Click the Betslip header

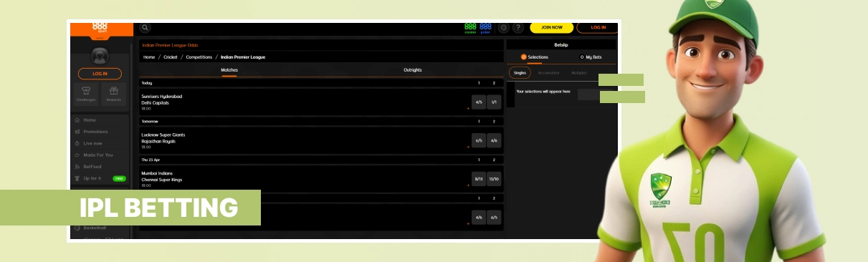coord(561,44)
